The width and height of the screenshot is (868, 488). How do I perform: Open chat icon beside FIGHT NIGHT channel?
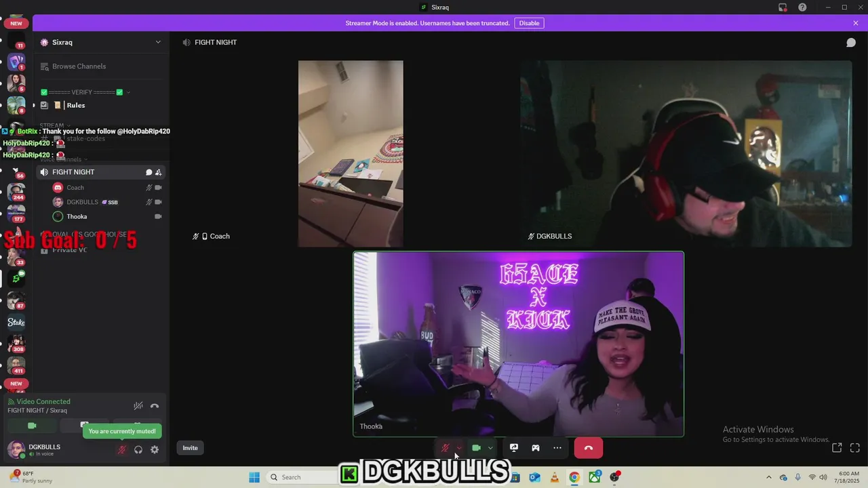pos(149,172)
